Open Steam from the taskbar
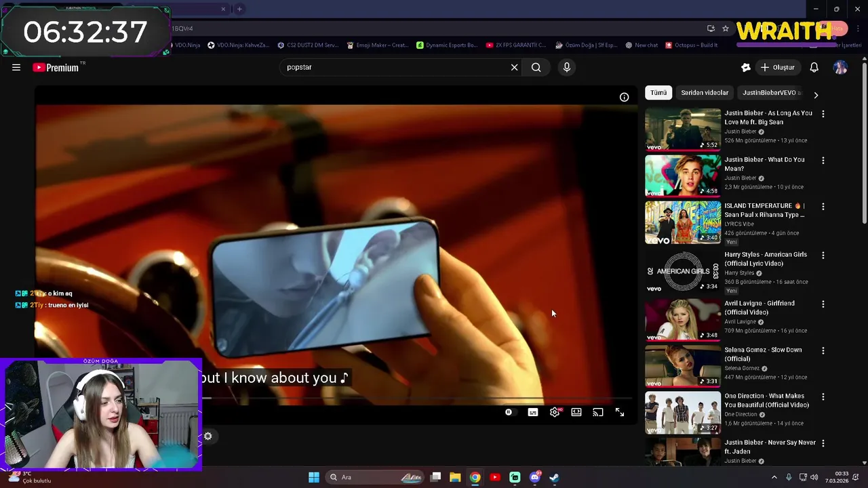Image resolution: width=868 pixels, height=488 pixels. point(554,477)
